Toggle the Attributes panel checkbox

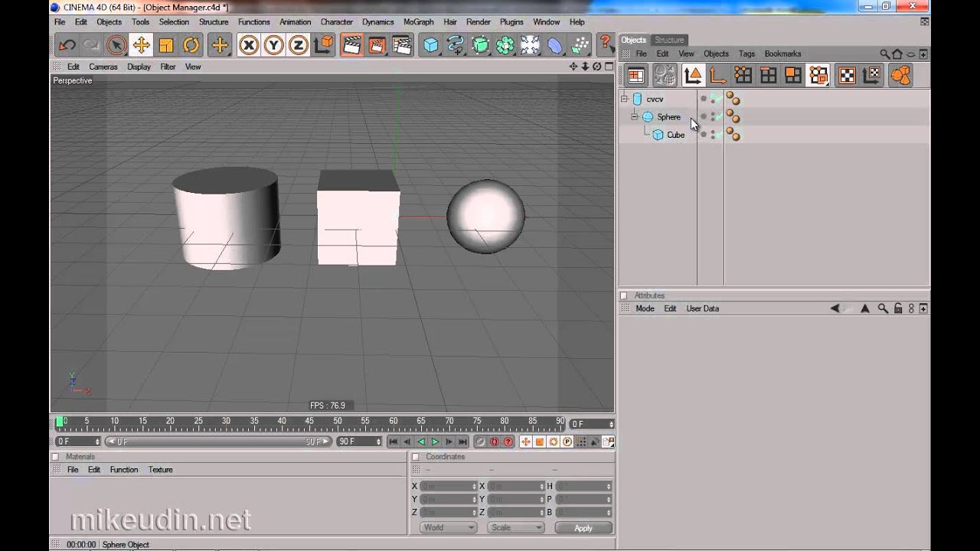(x=623, y=295)
